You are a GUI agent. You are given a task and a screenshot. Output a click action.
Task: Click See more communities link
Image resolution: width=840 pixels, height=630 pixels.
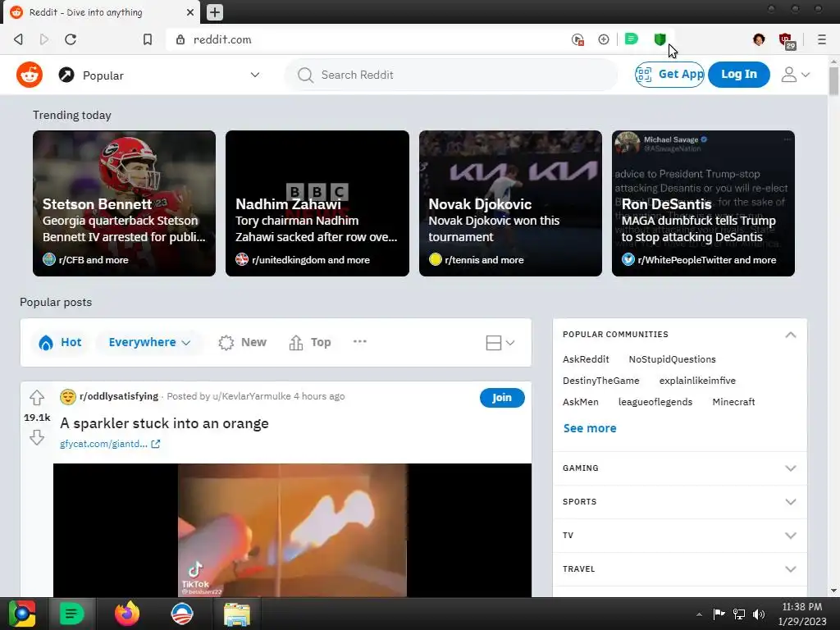click(589, 428)
